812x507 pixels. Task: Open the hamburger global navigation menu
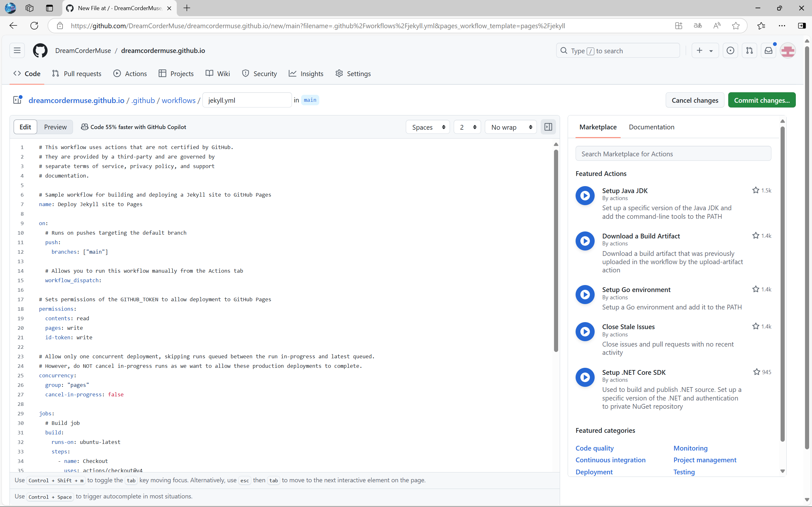pyautogui.click(x=17, y=51)
